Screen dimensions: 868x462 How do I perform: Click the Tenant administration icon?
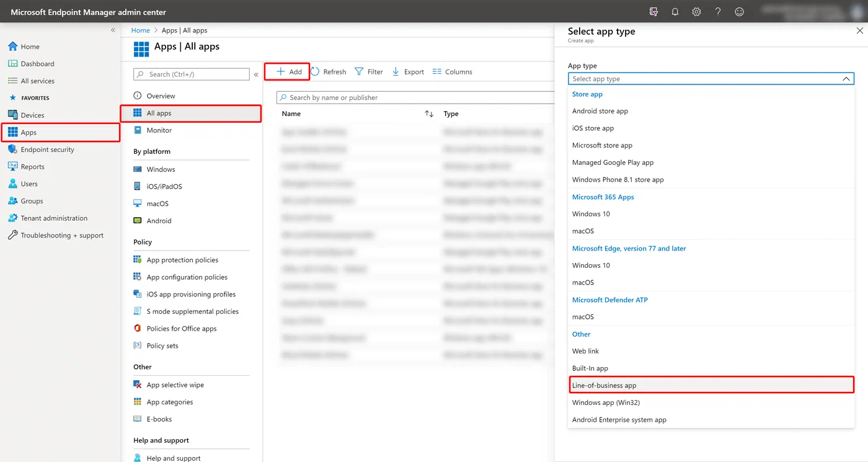13,218
